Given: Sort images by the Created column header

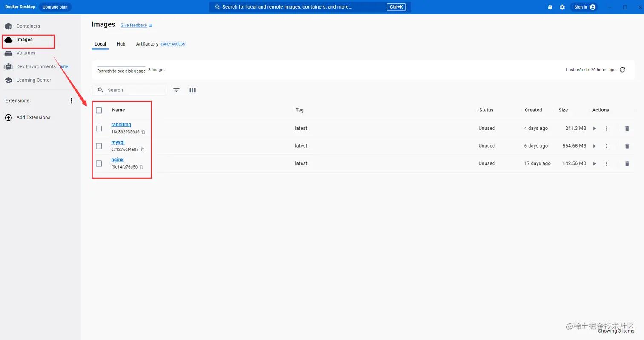Looking at the screenshot, I should (x=533, y=110).
